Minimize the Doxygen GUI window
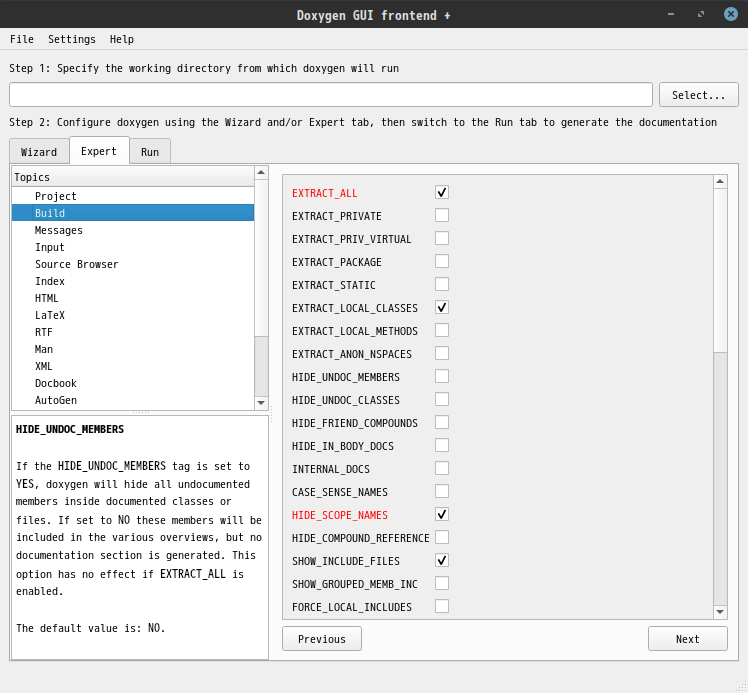Screen dimensions: 748x693 click(671, 14)
